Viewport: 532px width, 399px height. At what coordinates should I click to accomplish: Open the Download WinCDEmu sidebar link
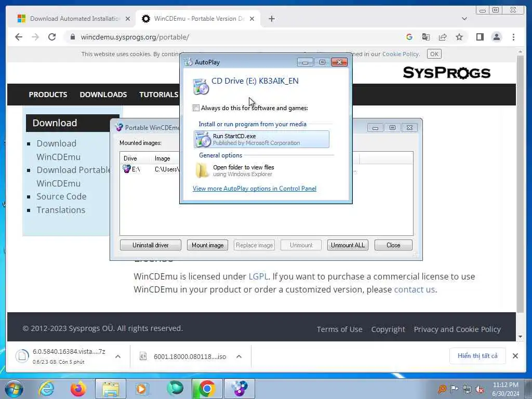pos(58,150)
